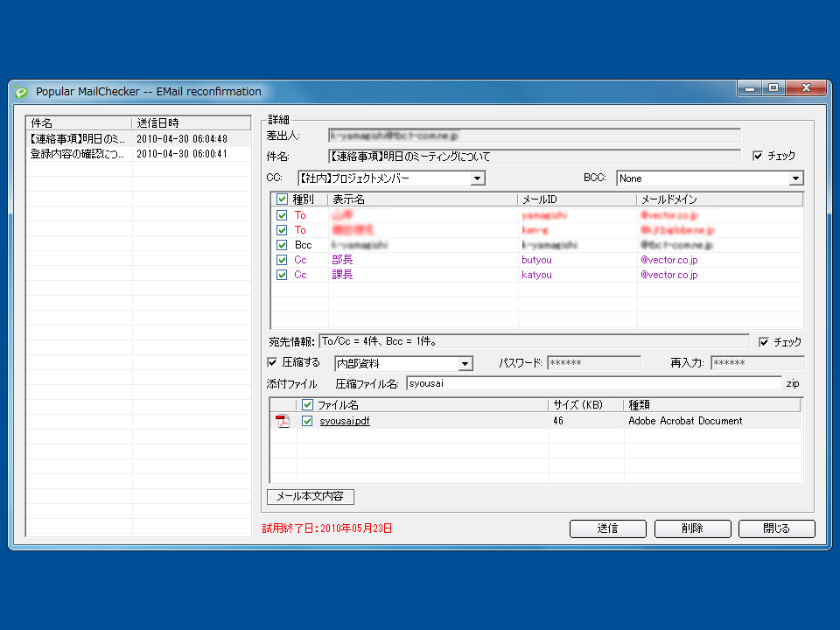Image resolution: width=840 pixels, height=630 pixels.
Task: Click the パスワード input field
Action: coord(593,362)
